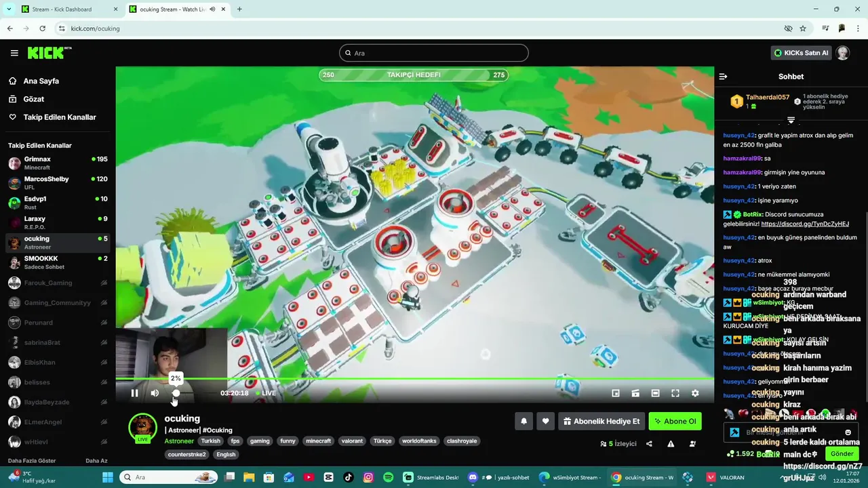The height and width of the screenshot is (488, 868).
Task: Open Streamlabs Desktop from taskbar
Action: click(x=431, y=477)
